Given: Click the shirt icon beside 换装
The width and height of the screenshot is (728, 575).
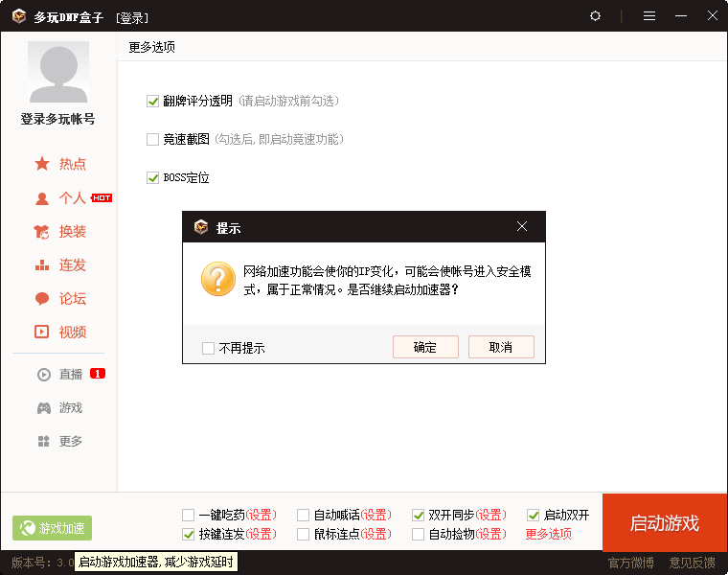Looking at the screenshot, I should pyautogui.click(x=41, y=232).
